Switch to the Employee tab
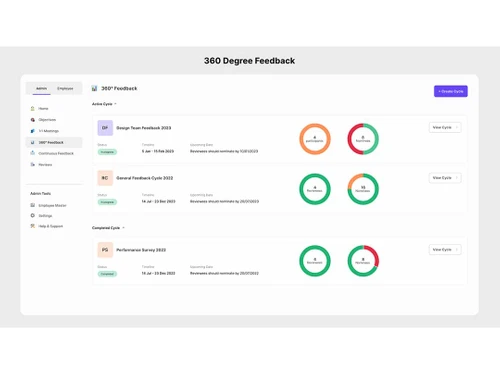500x375 pixels. point(65,89)
